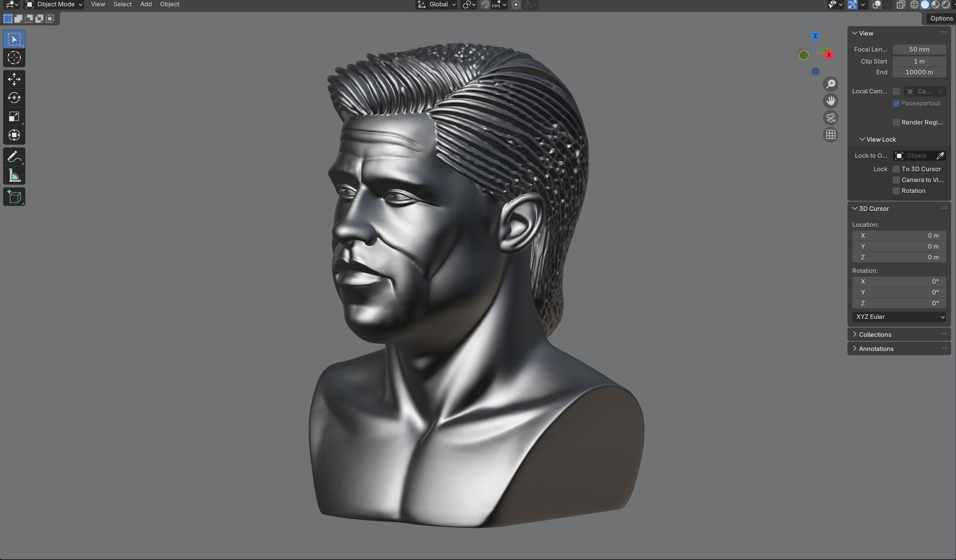Open the Select menu
Screen dimensions: 956x560
[x=122, y=4]
